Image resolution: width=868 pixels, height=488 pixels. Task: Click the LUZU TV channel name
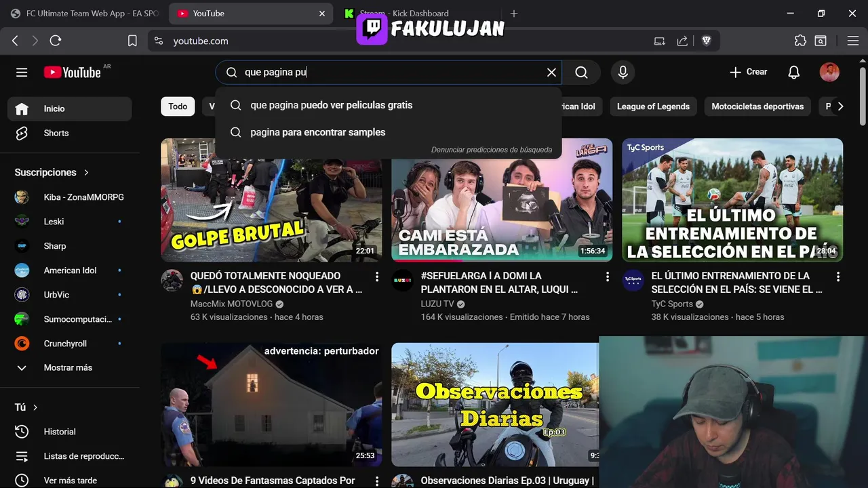437,304
